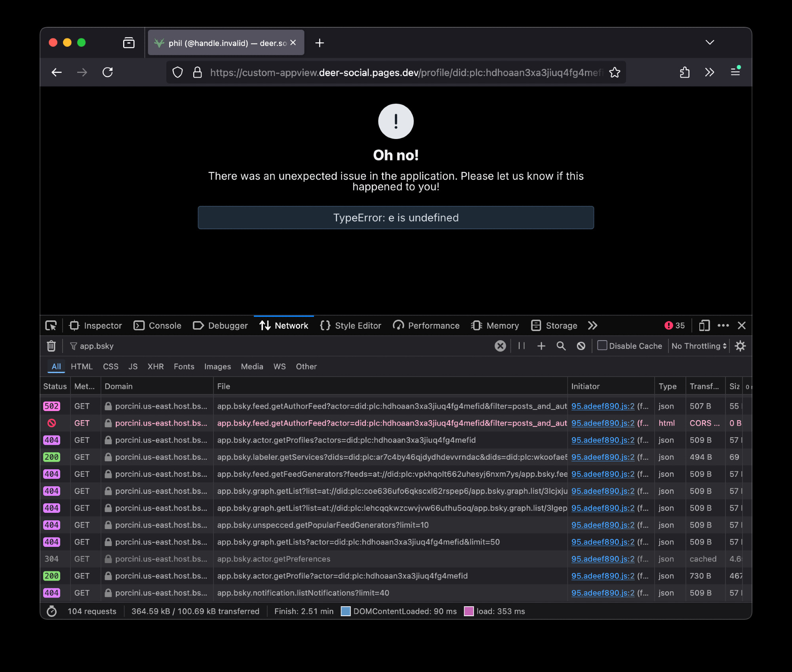Show more DevTools panels chevron

593,326
